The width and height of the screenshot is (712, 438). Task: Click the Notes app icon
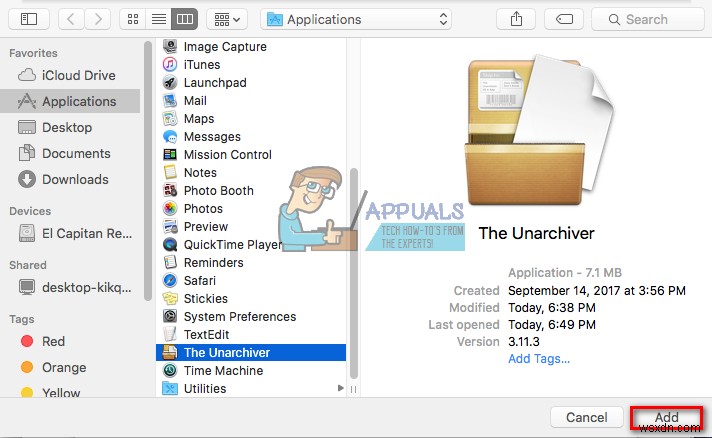170,172
